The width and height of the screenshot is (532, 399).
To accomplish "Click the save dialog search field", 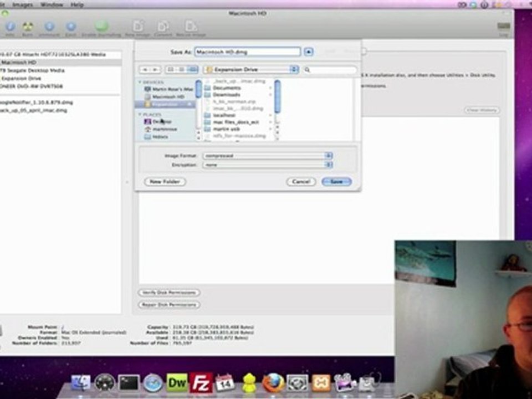I will tap(330, 70).
